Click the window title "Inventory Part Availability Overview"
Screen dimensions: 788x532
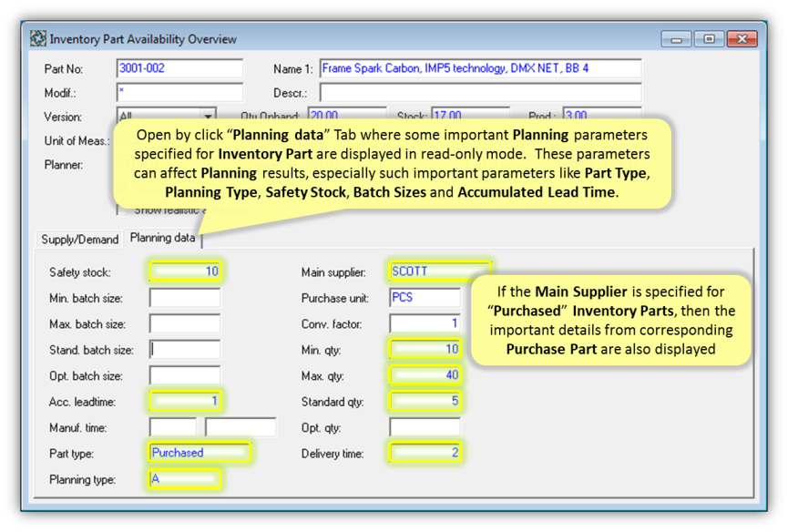pos(143,39)
